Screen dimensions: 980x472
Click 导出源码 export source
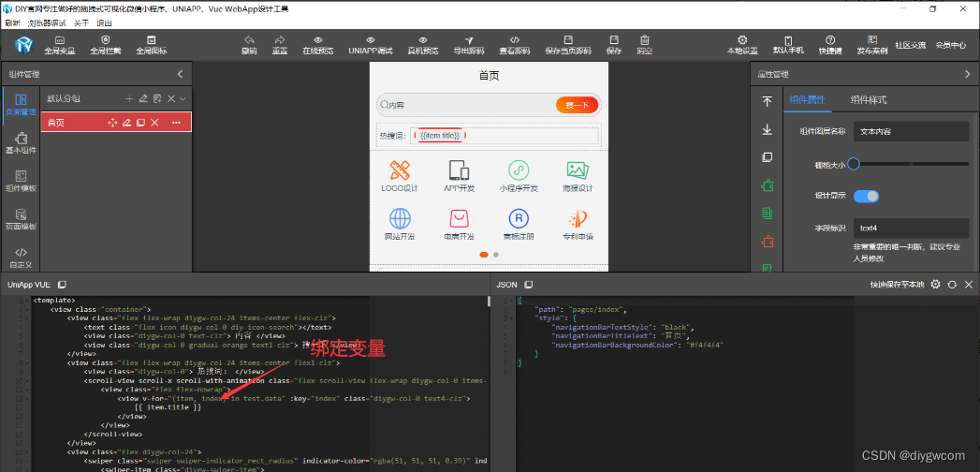(469, 45)
